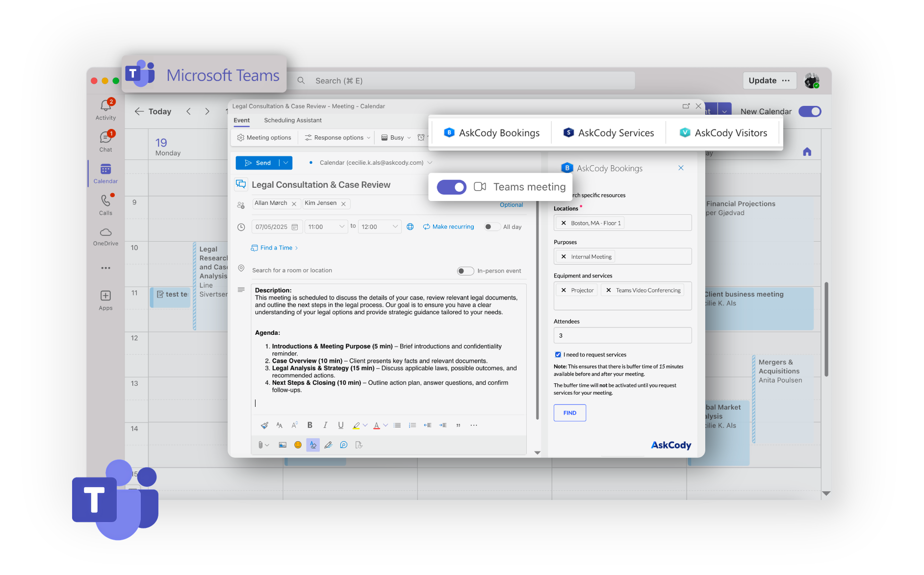This screenshot has height=575, width=924.
Task: Open Calls in the Teams sidebar
Action: pyautogui.click(x=106, y=204)
